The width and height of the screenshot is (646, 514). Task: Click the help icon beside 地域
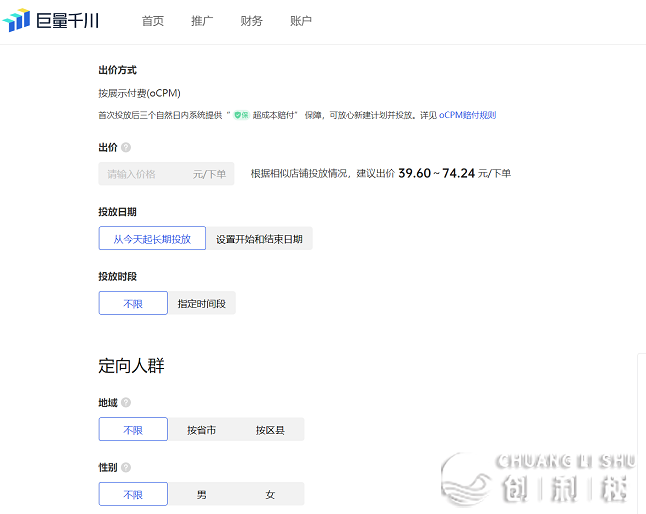click(x=126, y=403)
